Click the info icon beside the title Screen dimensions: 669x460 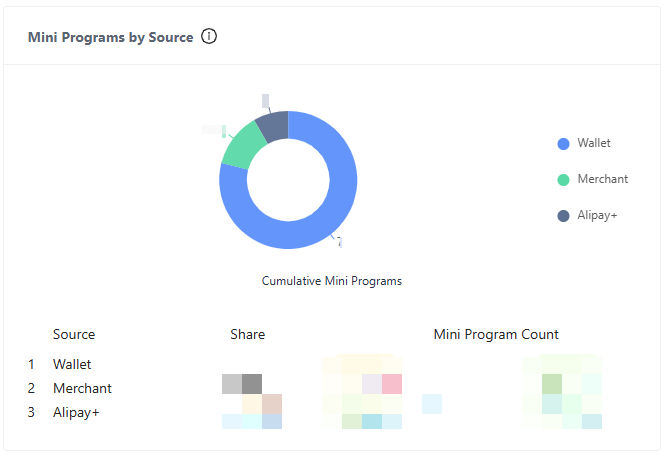click(209, 37)
